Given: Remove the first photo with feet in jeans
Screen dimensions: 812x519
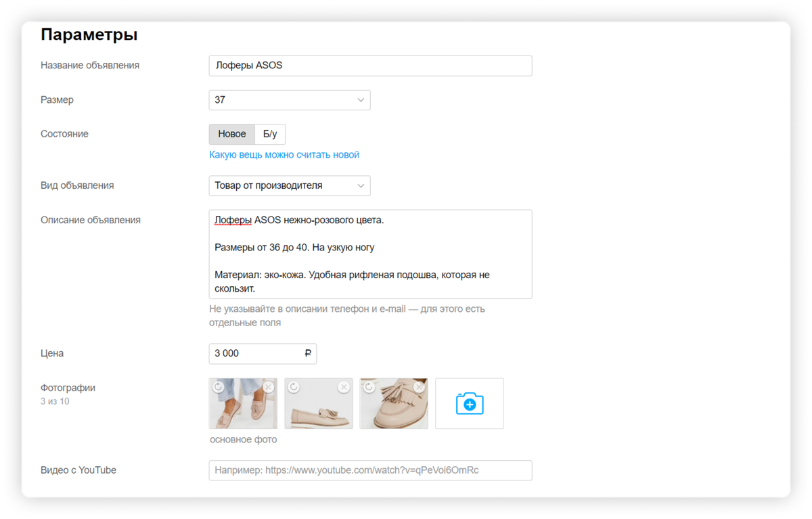Looking at the screenshot, I should point(269,387).
